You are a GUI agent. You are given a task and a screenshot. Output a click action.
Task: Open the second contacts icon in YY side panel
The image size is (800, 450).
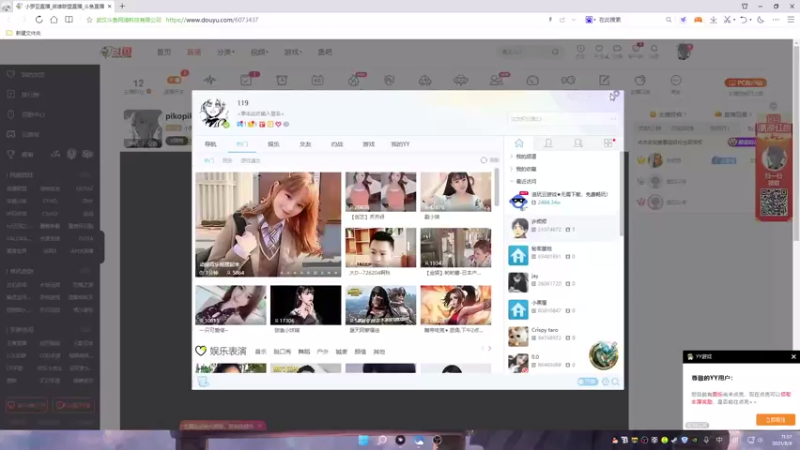578,143
